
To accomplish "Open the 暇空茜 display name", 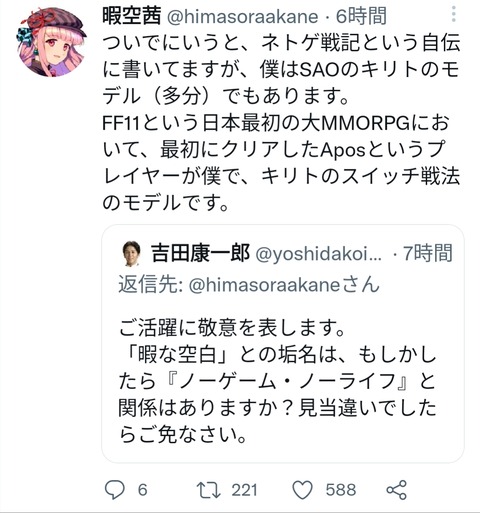I will click(132, 16).
